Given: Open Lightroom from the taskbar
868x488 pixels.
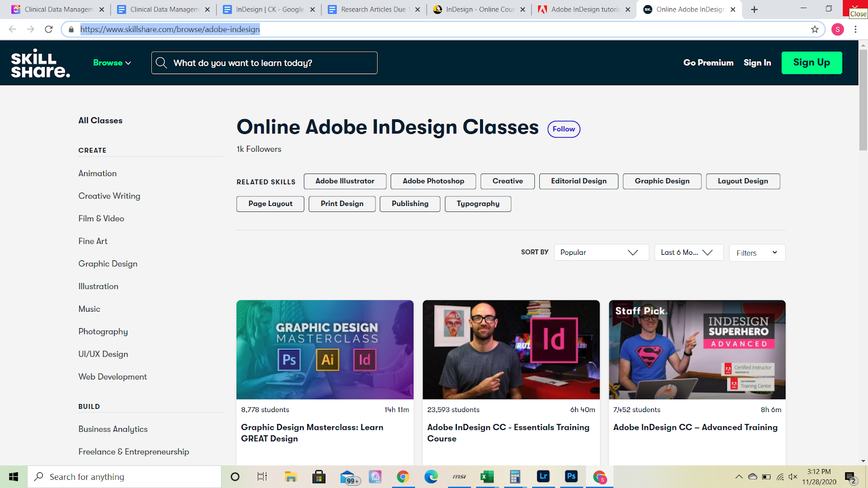Looking at the screenshot, I should click(543, 477).
